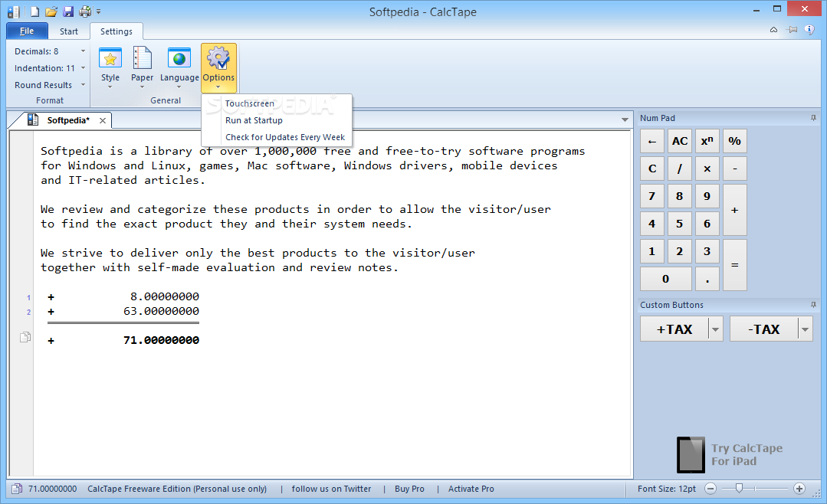Click the C clear key
This screenshot has height=504, width=827.
pyautogui.click(x=652, y=169)
